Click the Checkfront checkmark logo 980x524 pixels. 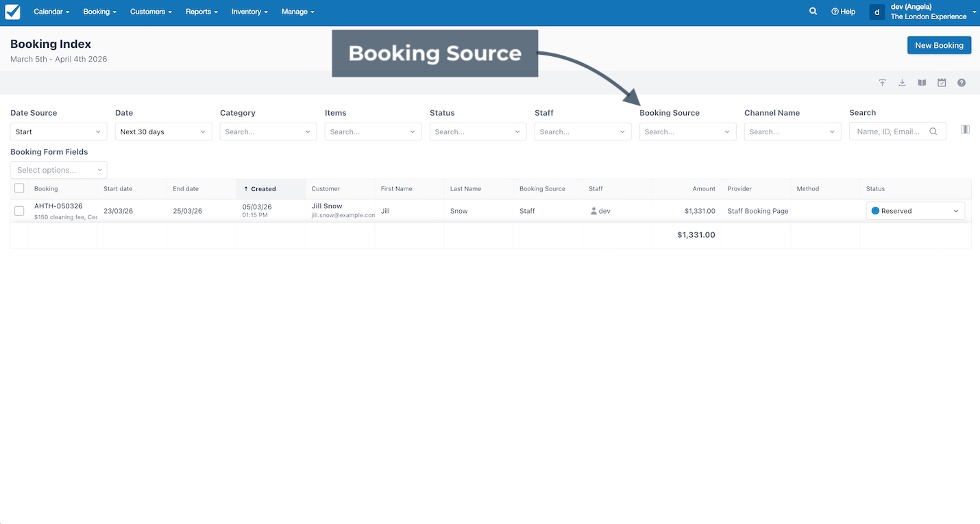tap(12, 12)
